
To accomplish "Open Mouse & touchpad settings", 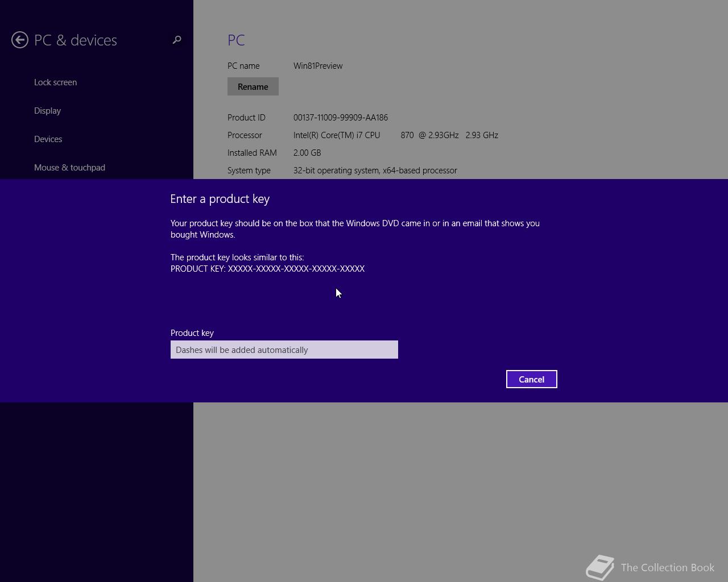I will click(69, 168).
